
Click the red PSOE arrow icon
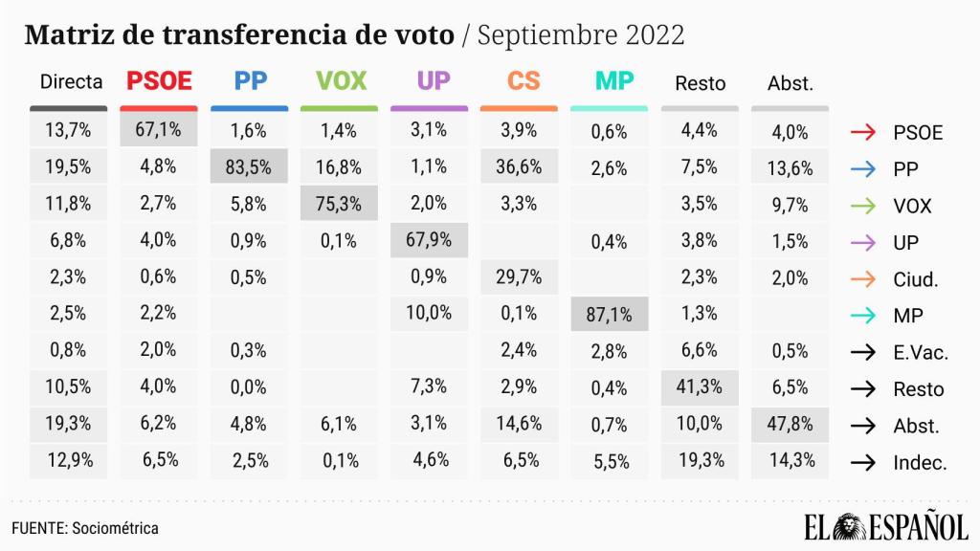point(863,132)
